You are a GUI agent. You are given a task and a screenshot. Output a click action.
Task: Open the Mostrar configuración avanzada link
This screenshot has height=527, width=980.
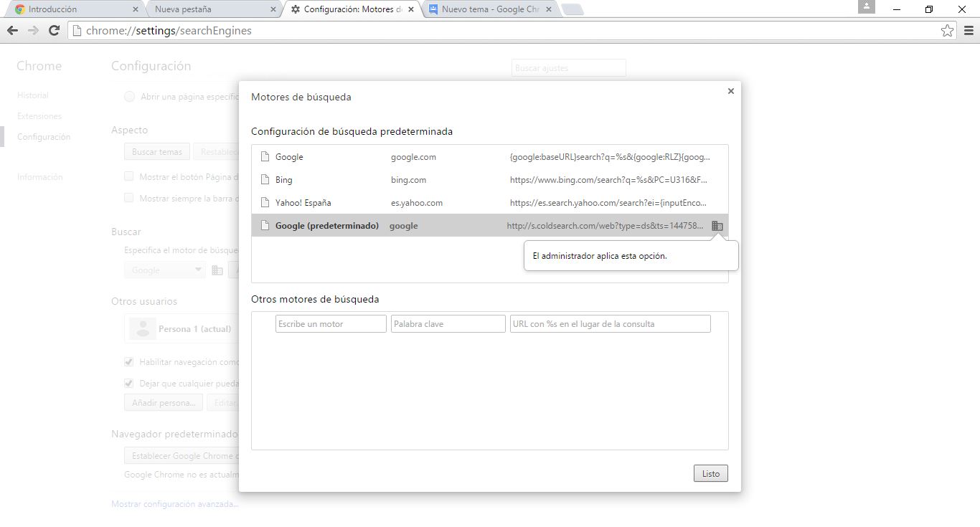point(175,504)
